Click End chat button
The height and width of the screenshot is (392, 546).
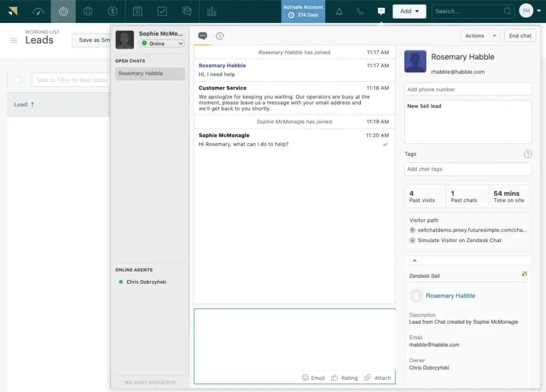point(520,36)
